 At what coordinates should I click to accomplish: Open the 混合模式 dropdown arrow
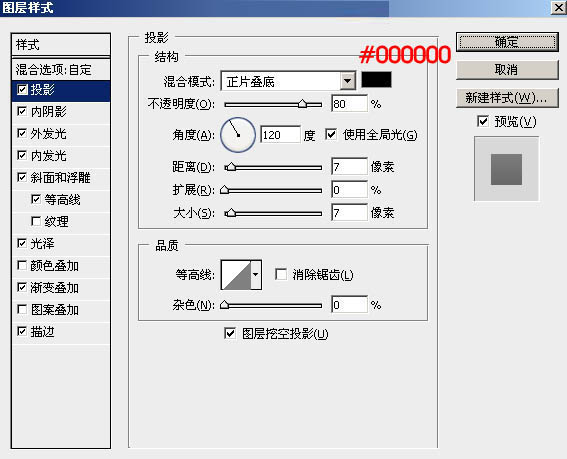click(348, 81)
